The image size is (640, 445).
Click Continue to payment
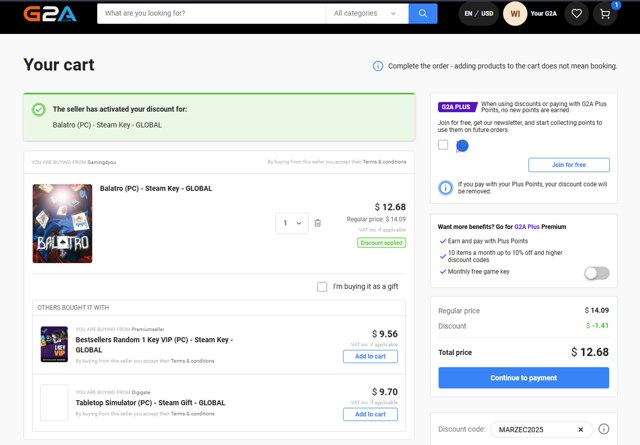coord(523,378)
